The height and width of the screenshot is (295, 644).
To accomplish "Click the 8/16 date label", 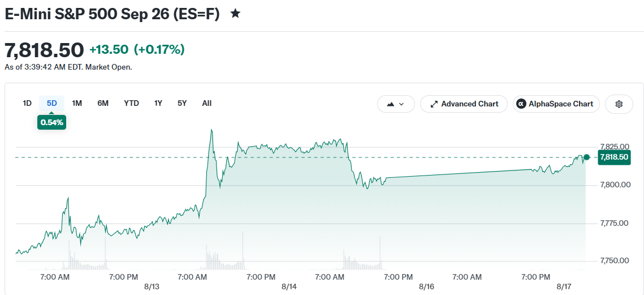I will pos(427,286).
